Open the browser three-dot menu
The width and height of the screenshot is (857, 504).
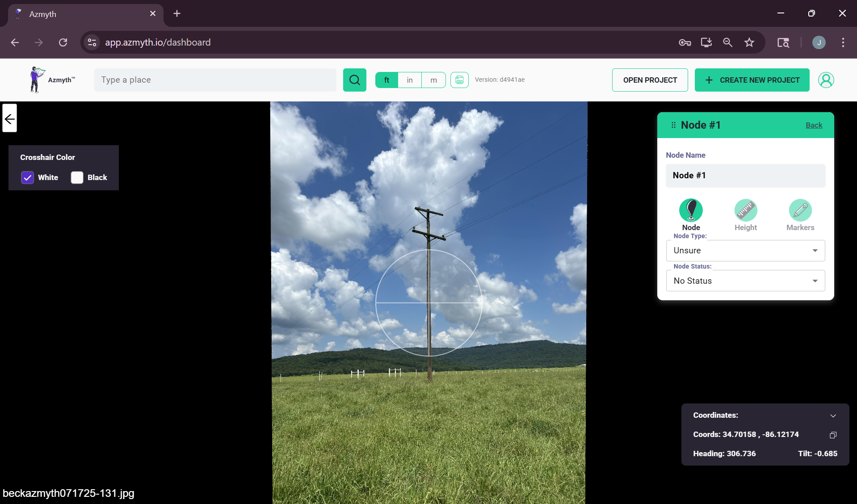(843, 42)
